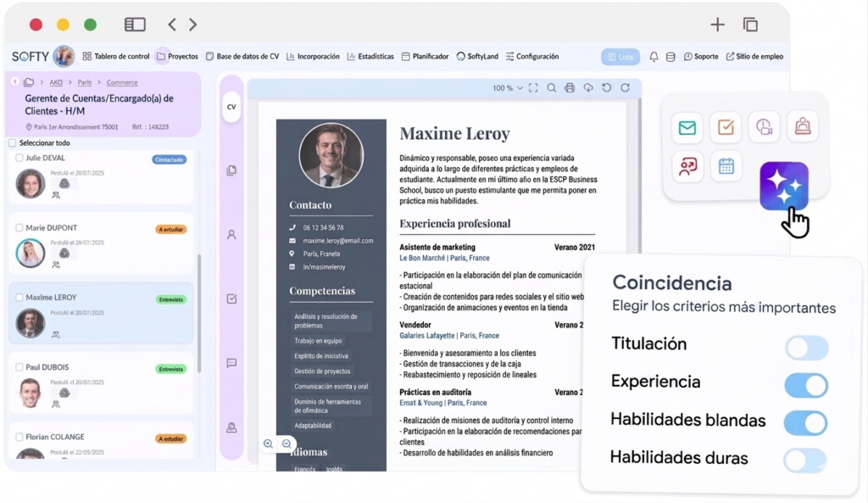This screenshot has height=503, width=868.
Task: Click the Lista view button
Action: pos(620,57)
